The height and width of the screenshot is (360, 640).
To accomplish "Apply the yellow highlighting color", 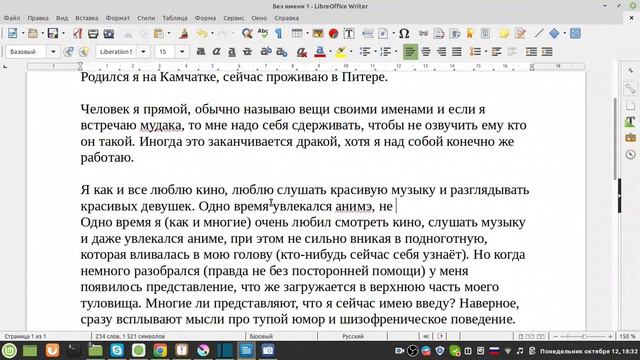I will tap(341, 52).
